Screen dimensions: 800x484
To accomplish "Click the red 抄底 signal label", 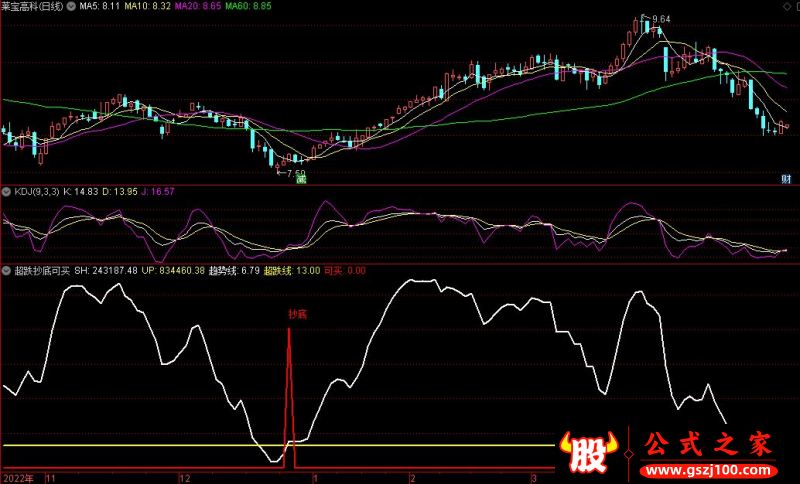I will [297, 314].
